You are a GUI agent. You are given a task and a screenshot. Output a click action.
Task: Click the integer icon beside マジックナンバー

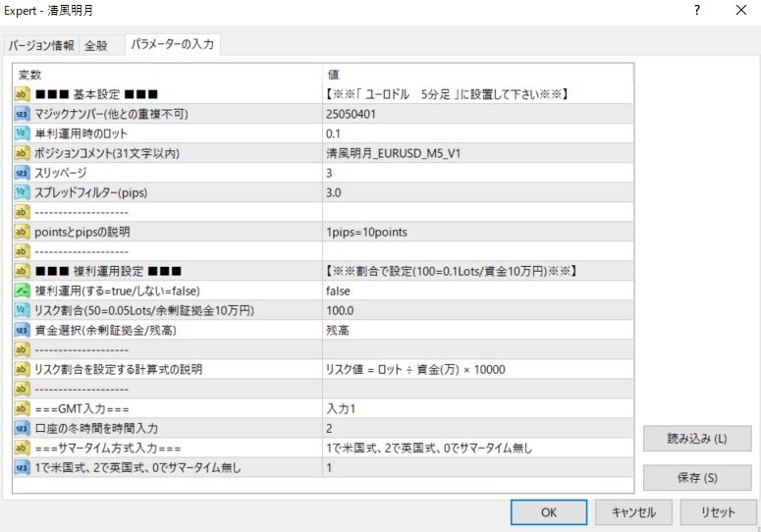[22, 114]
